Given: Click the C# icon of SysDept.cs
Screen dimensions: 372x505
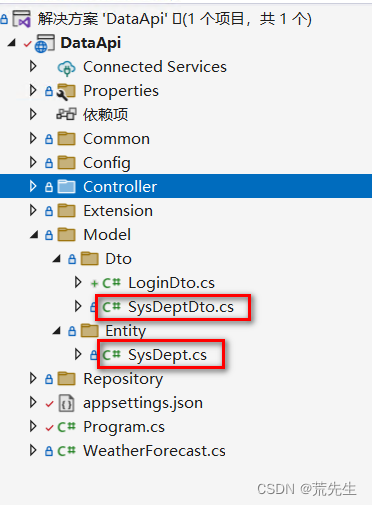Looking at the screenshot, I should (111, 355).
